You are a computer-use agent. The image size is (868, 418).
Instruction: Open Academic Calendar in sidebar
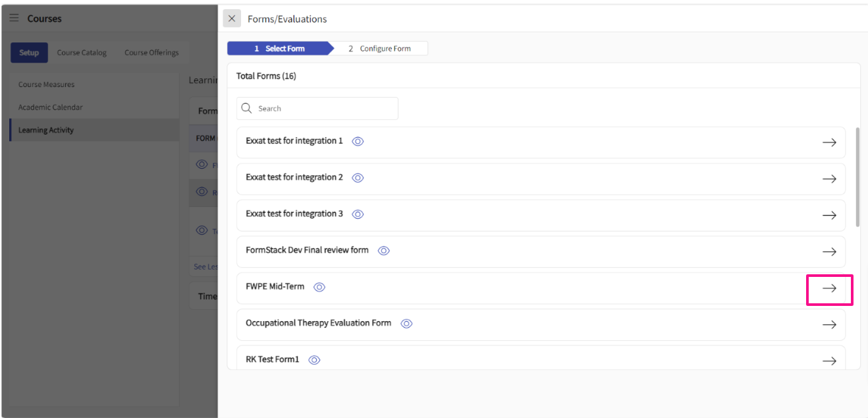click(51, 107)
